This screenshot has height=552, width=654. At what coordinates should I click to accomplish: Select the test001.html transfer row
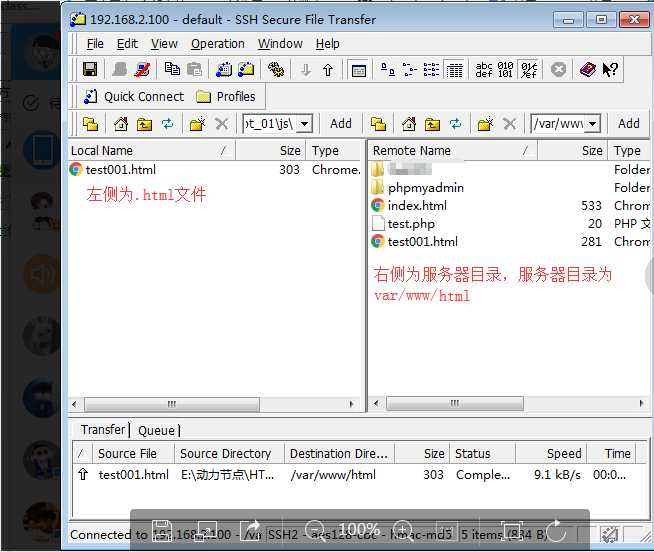[x=354, y=475]
